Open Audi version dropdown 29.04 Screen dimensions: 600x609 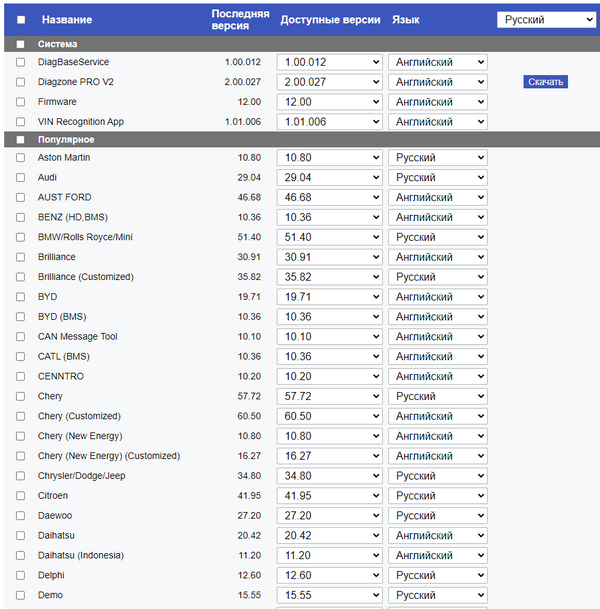330,177
